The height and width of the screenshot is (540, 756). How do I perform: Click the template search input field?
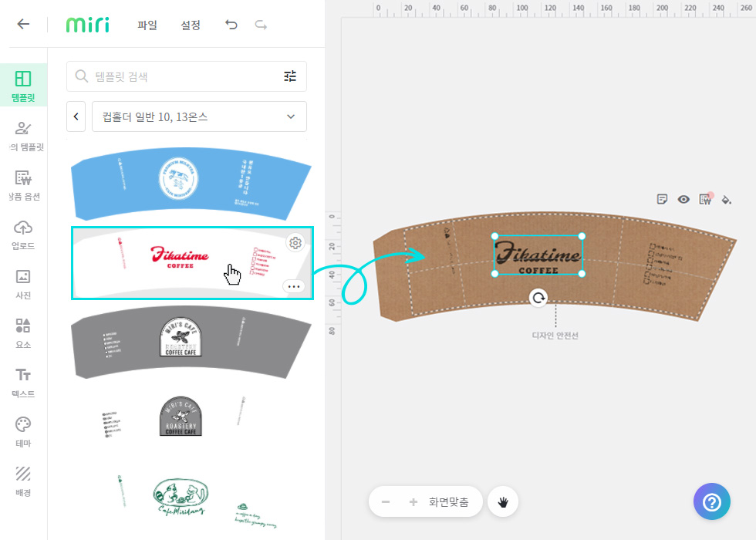click(x=177, y=76)
